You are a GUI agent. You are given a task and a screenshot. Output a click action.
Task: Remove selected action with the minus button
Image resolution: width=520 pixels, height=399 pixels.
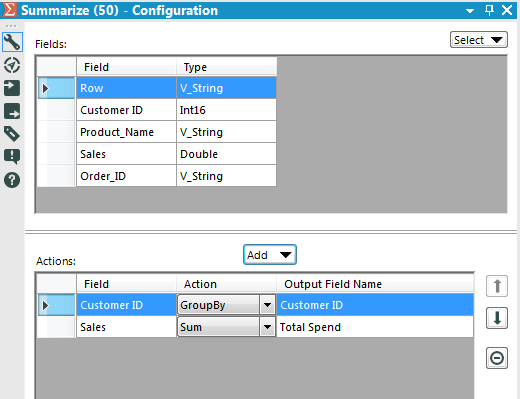point(497,358)
